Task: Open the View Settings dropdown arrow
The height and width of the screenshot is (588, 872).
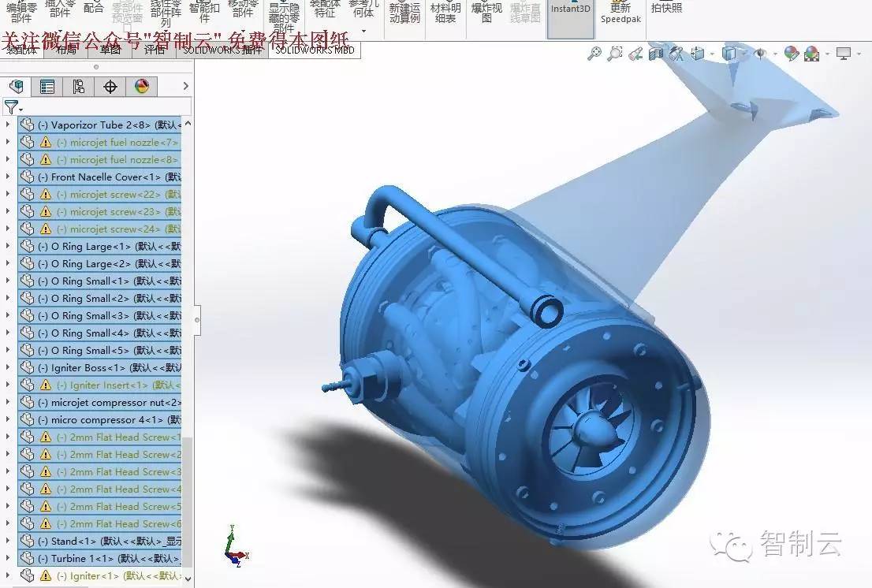Action: [x=859, y=54]
